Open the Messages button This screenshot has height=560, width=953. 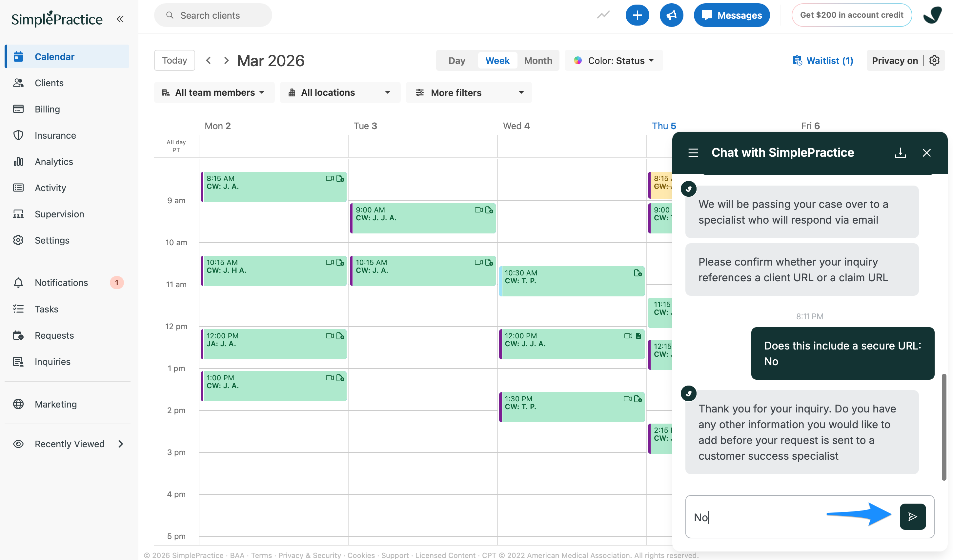[x=731, y=15]
